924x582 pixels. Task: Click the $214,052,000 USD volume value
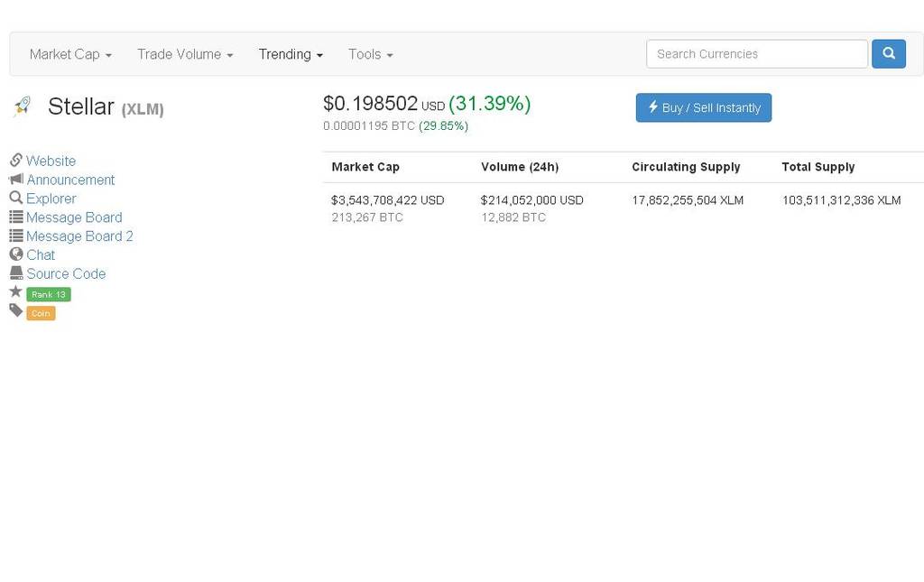tap(532, 200)
